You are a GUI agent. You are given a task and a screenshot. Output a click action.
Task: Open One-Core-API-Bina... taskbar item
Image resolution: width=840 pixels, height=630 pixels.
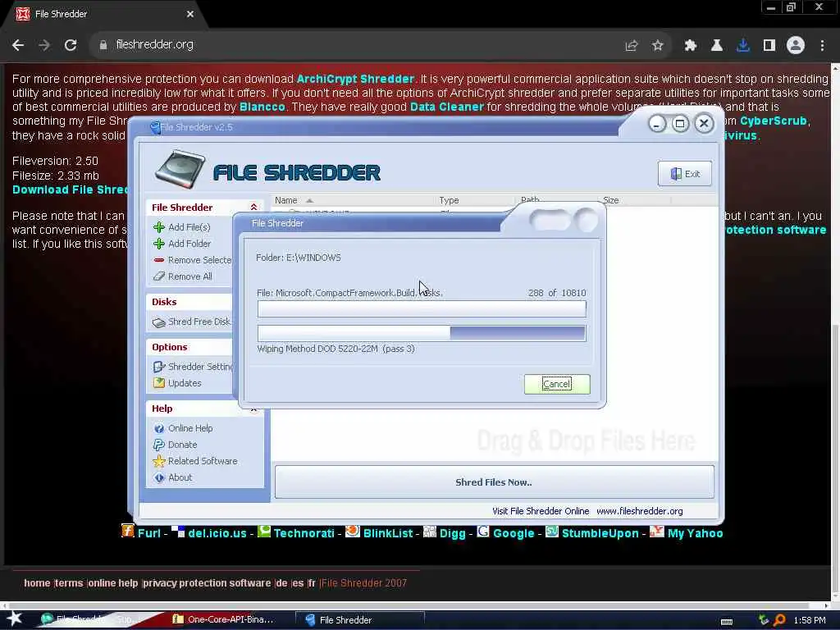223,620
